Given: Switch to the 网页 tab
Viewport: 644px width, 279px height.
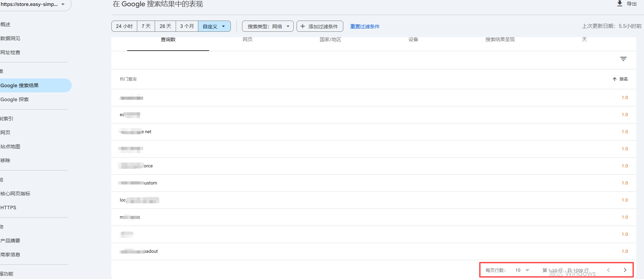Looking at the screenshot, I should 248,40.
